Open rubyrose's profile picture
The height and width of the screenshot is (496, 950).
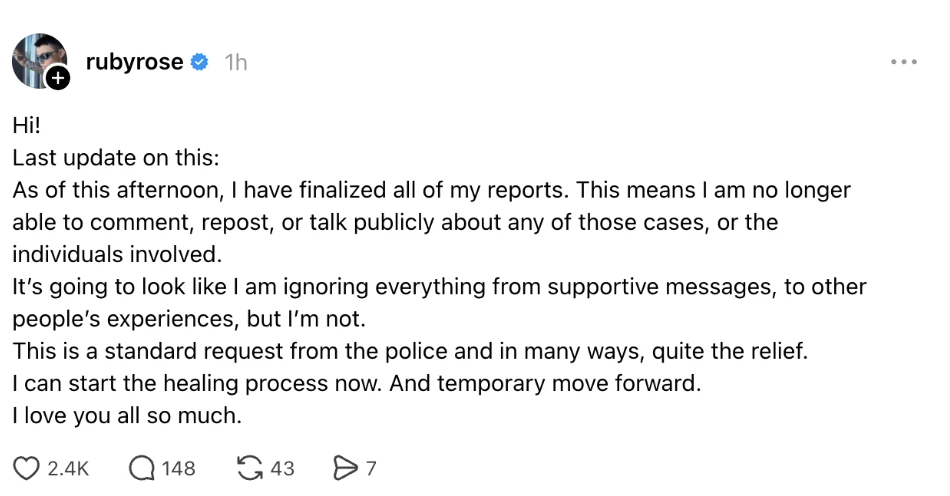click(38, 60)
